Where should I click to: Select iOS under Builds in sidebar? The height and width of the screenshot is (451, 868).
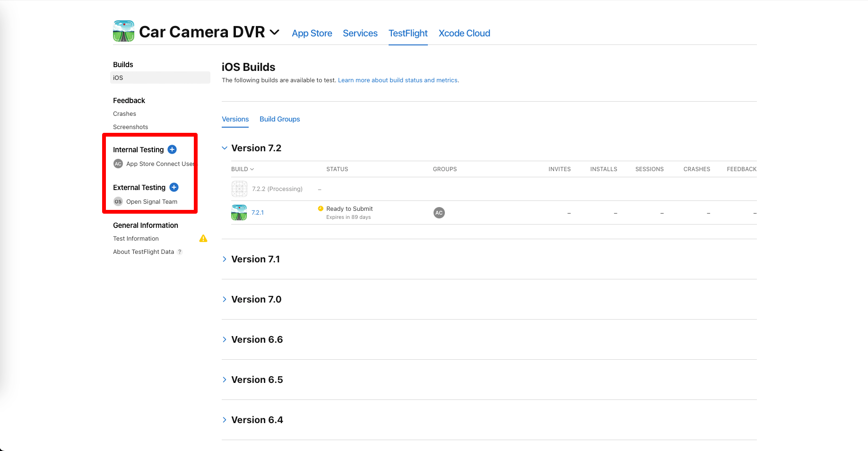160,78
